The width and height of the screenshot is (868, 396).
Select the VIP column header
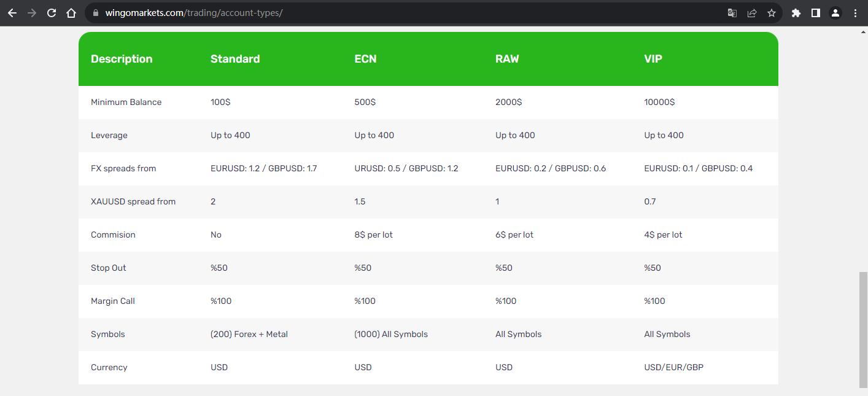coord(653,59)
